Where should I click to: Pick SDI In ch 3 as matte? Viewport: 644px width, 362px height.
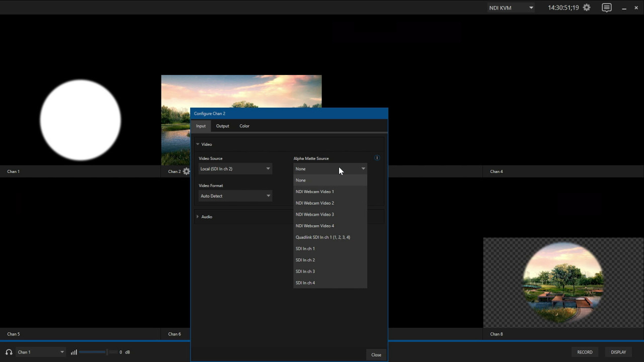[x=330, y=271]
